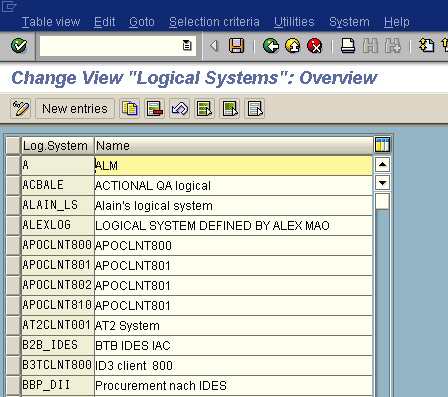This screenshot has height=397, width=448.
Task: Select row marker for BBP_DII
Action: point(13,385)
